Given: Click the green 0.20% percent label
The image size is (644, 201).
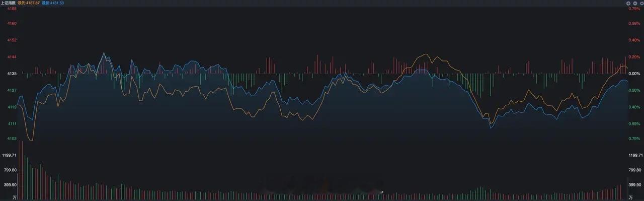Looking at the screenshot, I should 634,90.
